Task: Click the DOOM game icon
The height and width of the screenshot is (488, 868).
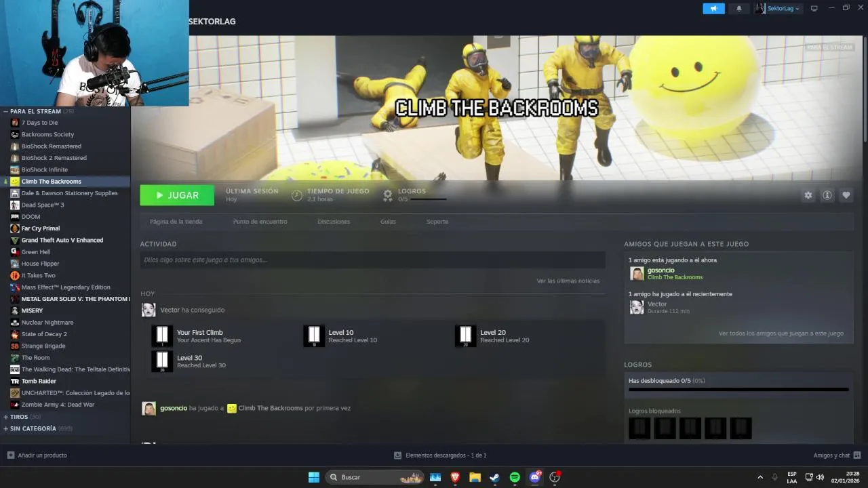Action: 15,217
